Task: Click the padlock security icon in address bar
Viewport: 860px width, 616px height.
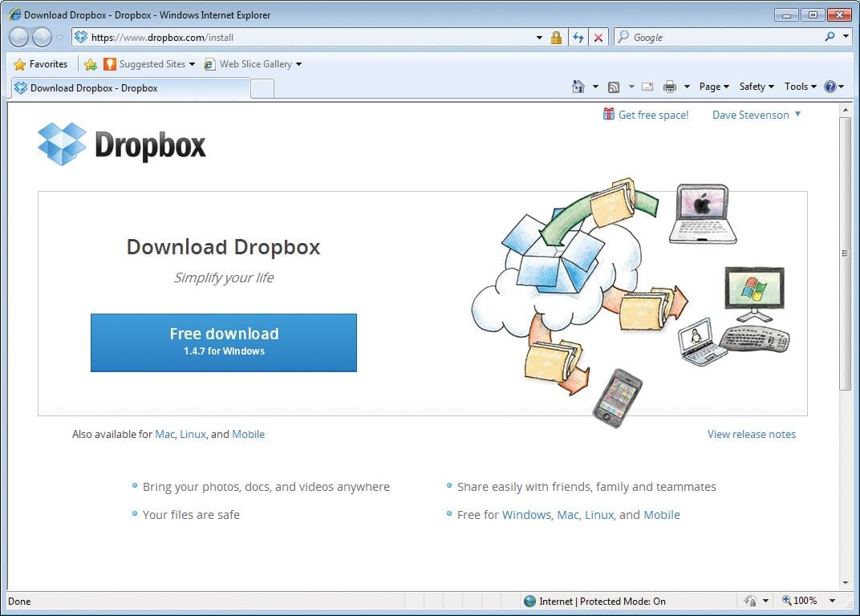Action: (556, 37)
